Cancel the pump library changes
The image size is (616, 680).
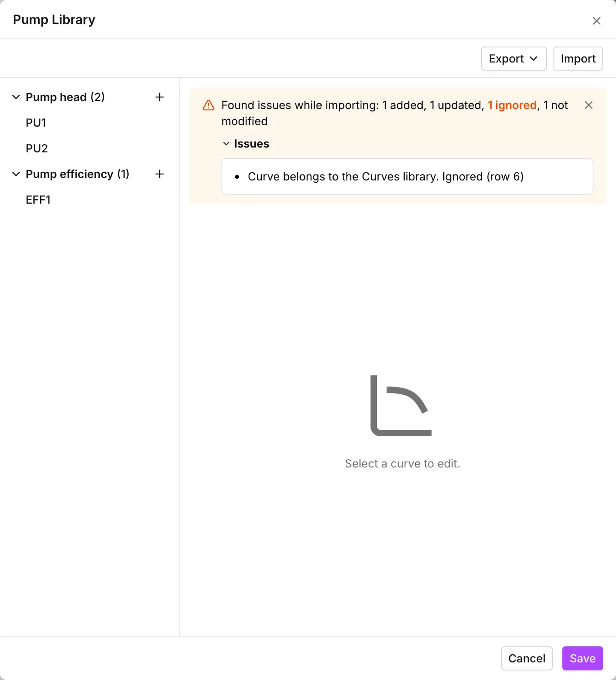[x=527, y=658]
